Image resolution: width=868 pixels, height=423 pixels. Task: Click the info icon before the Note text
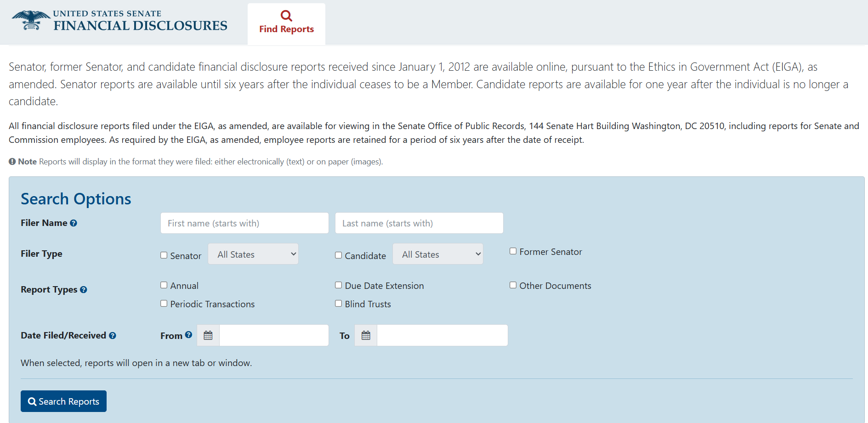(x=11, y=161)
